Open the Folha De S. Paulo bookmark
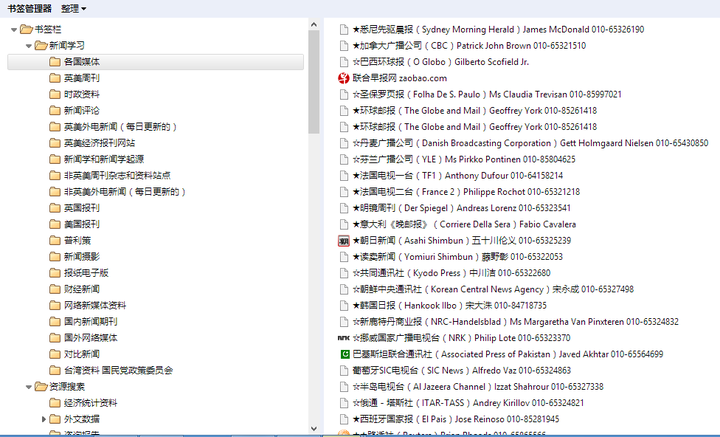This screenshot has width=720, height=437. click(x=487, y=94)
